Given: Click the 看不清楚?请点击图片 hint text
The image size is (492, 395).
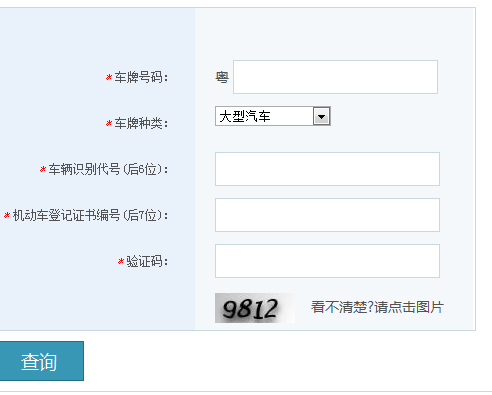Looking at the screenshot, I should tap(377, 307).
